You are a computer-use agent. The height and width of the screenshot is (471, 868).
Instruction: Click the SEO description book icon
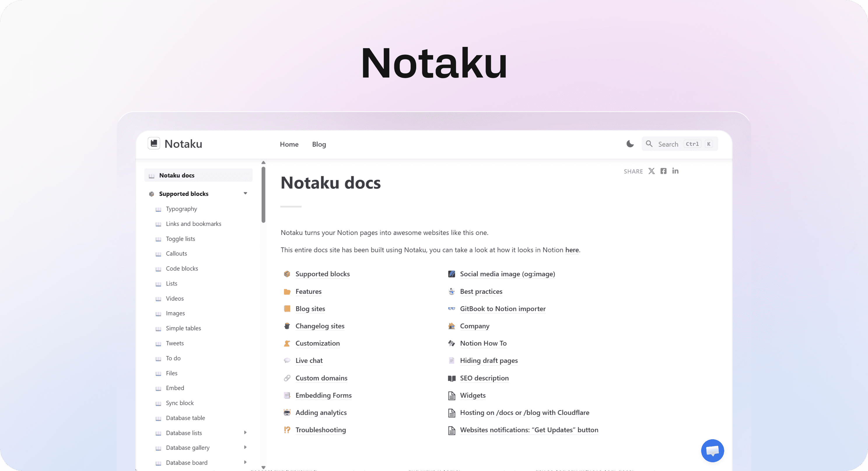click(452, 378)
